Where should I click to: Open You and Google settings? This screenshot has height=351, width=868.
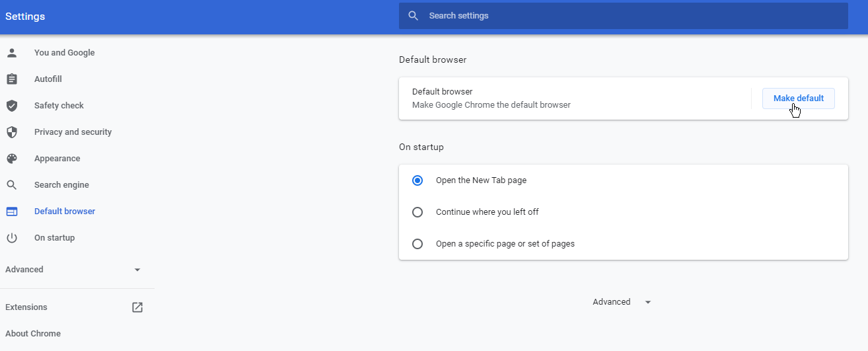[x=65, y=53]
